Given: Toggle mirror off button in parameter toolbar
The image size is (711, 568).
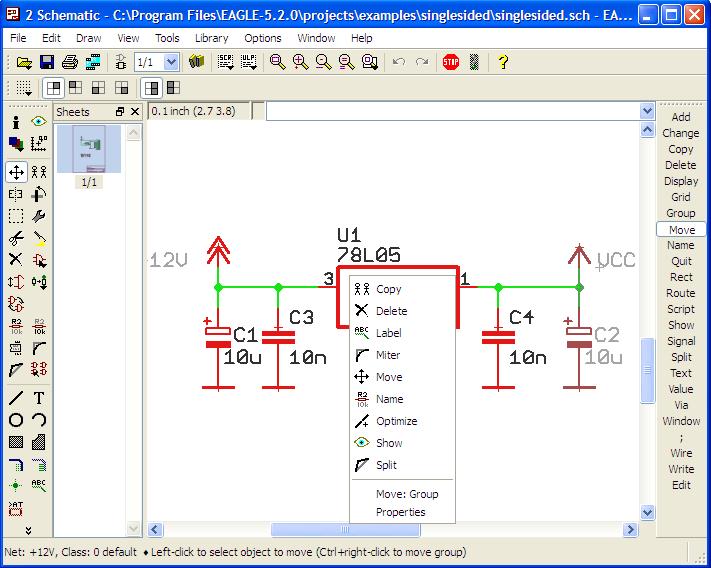Looking at the screenshot, I should (151, 88).
